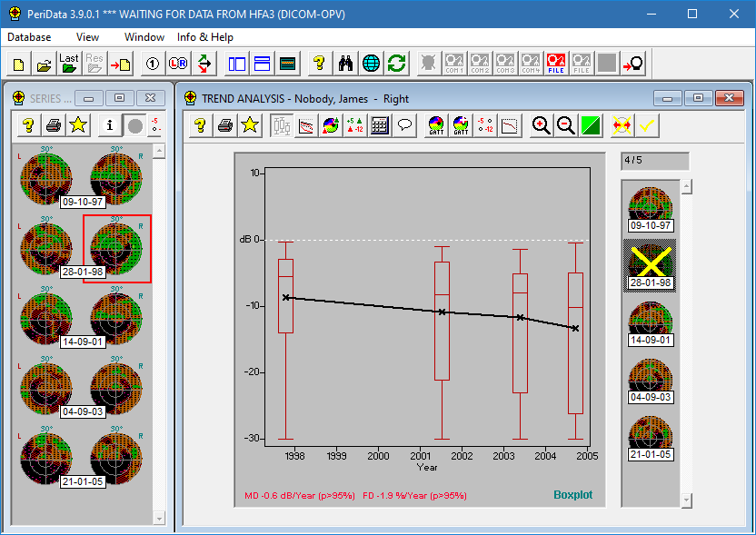Click the info 'i' button in Series panel
The height and width of the screenshot is (535, 756).
click(x=110, y=125)
